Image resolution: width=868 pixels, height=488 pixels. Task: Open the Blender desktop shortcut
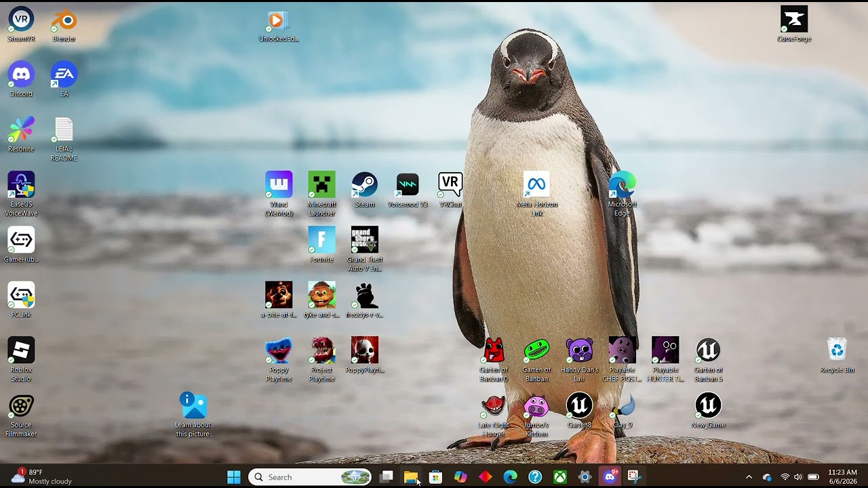tap(64, 24)
